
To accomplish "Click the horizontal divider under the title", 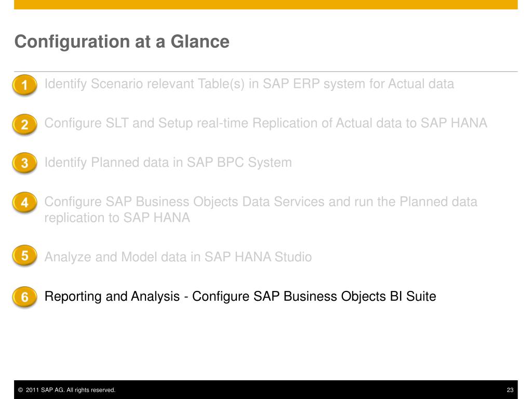I will pyautogui.click(x=265, y=72).
